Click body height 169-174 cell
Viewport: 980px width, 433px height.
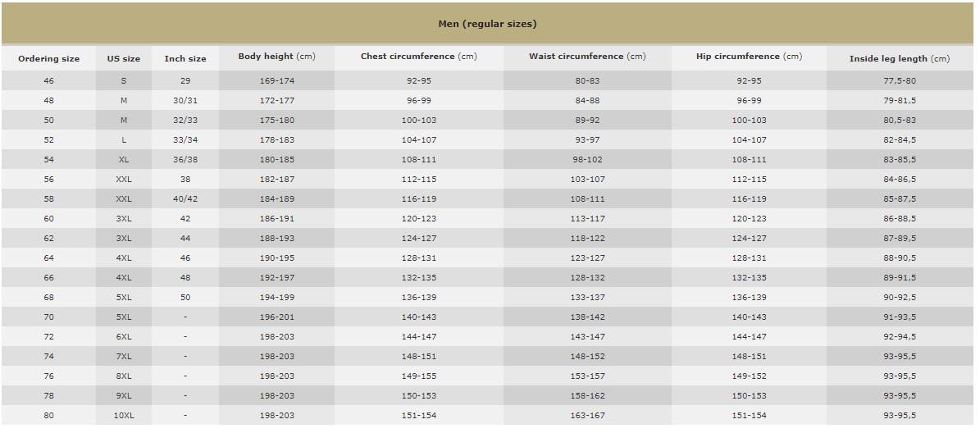coord(276,81)
